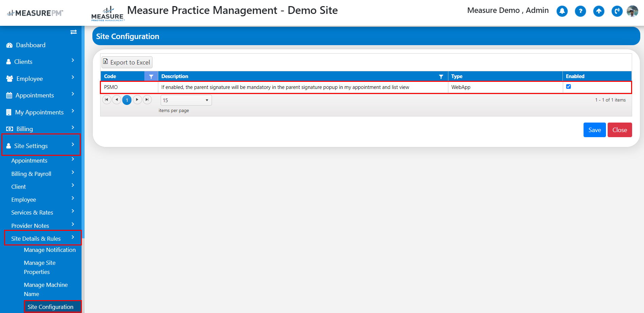Open the Code column filter icon

151,76
